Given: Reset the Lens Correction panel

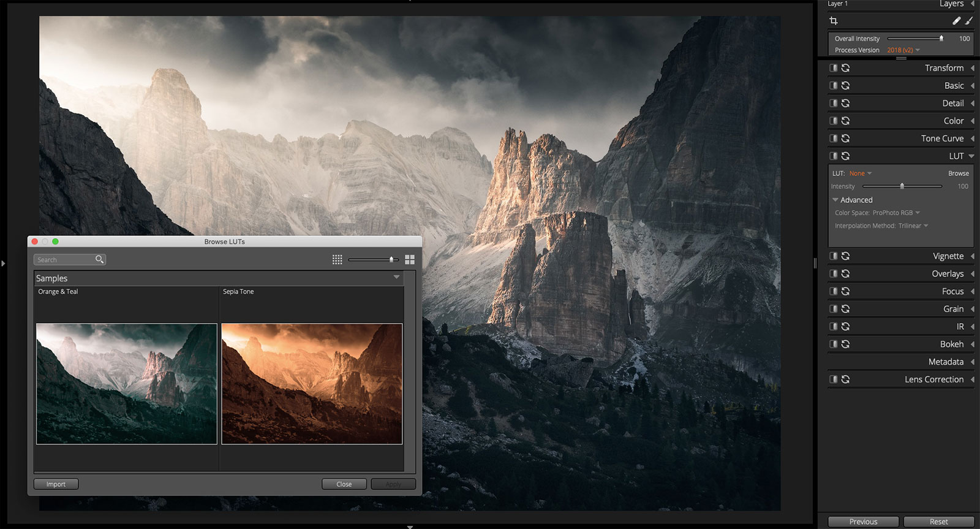Looking at the screenshot, I should [845, 379].
